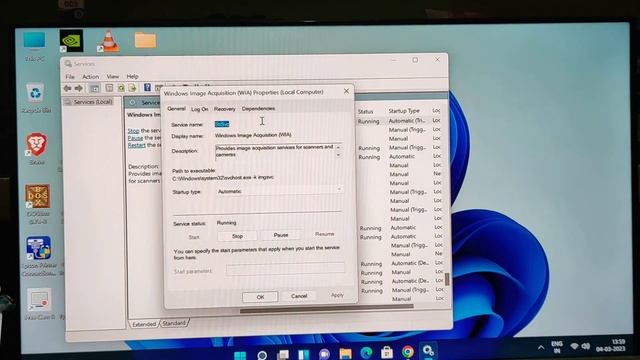The image size is (640, 360).
Task: Switch to the Extended view tab
Action: (144, 324)
